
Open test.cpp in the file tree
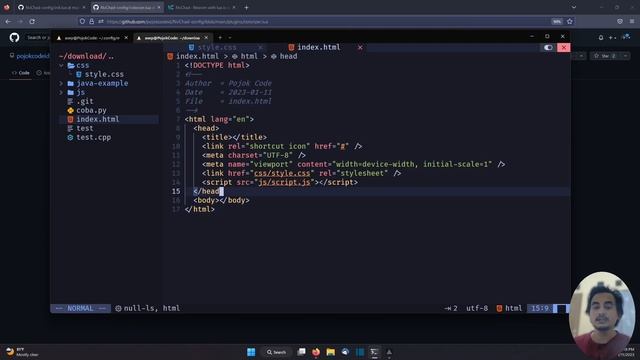(93, 137)
